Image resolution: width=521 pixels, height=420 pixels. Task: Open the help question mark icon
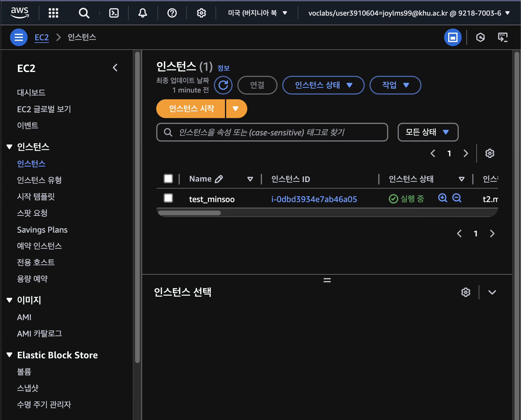(x=172, y=13)
